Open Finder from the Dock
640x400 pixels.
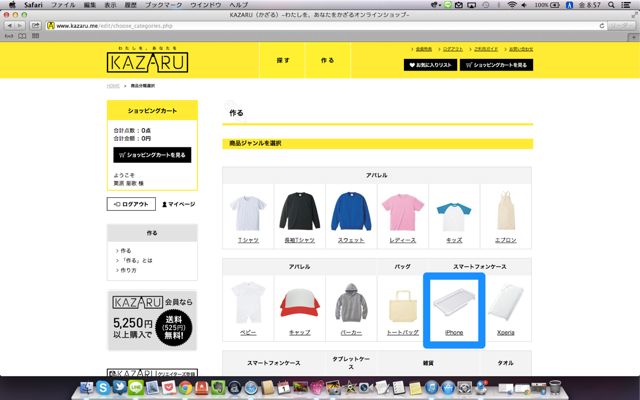pos(87,387)
